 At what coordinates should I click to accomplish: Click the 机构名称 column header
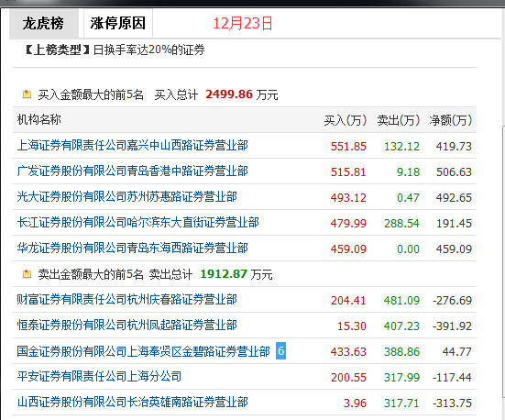tap(39, 119)
